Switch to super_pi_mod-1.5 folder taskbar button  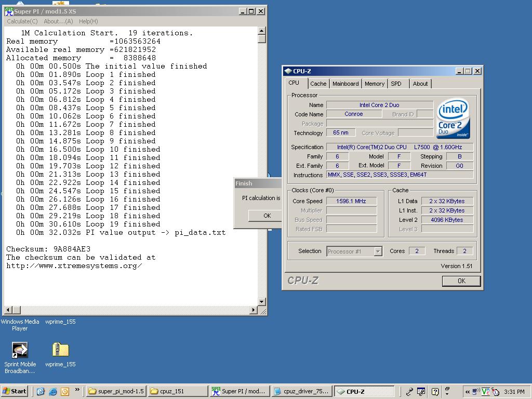116,391
